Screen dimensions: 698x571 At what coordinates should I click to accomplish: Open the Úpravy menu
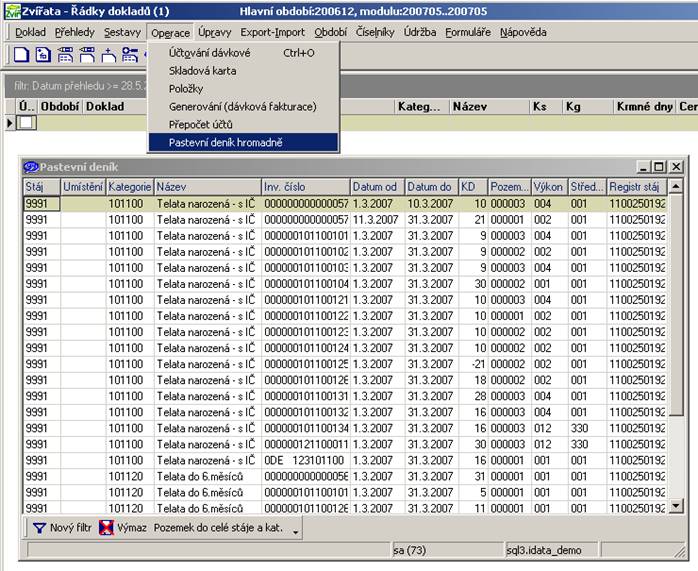pos(215,32)
